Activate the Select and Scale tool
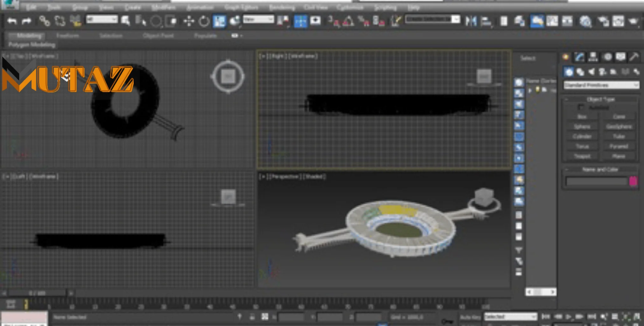This screenshot has height=326, width=644. click(x=220, y=21)
